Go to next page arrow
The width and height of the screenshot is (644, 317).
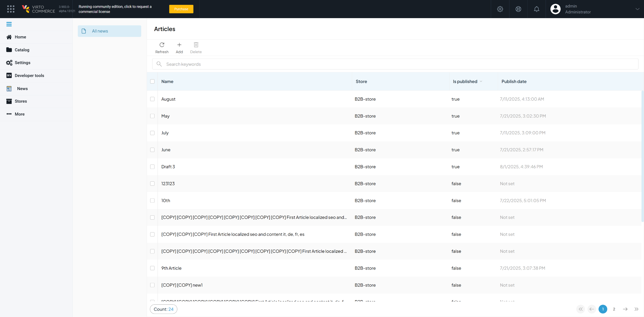[625, 309]
